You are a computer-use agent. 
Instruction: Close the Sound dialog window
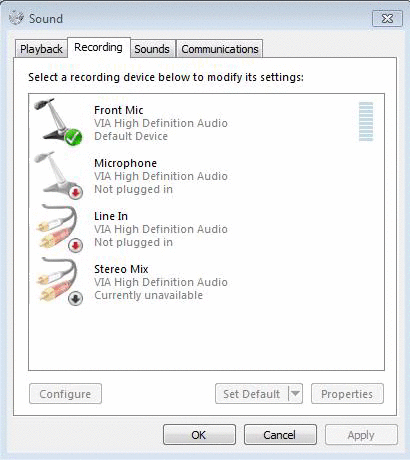387,18
